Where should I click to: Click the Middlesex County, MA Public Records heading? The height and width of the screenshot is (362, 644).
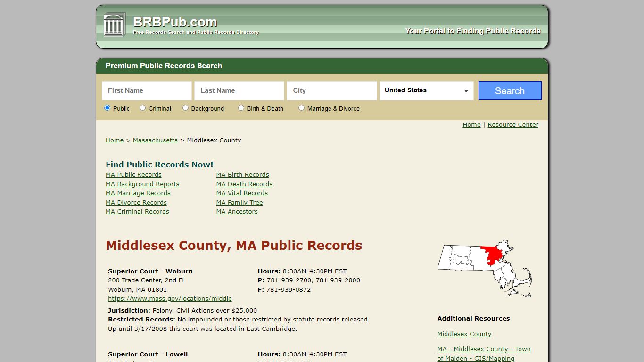(x=234, y=246)
